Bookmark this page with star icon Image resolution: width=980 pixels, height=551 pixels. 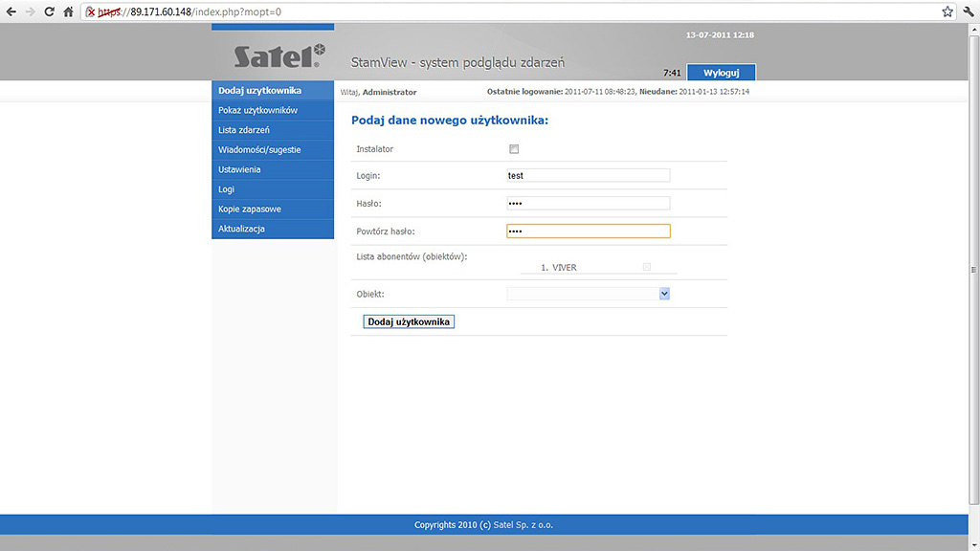[x=947, y=11]
